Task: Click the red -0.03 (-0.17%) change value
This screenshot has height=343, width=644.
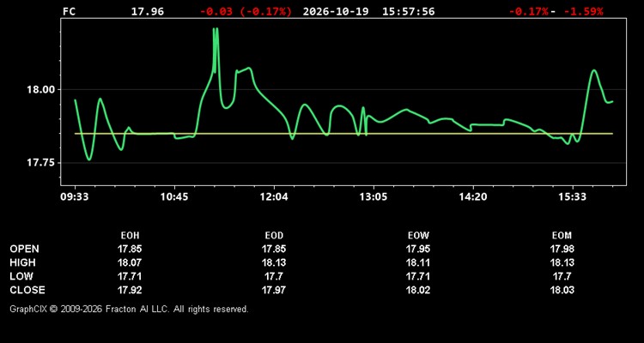Action: [x=246, y=11]
